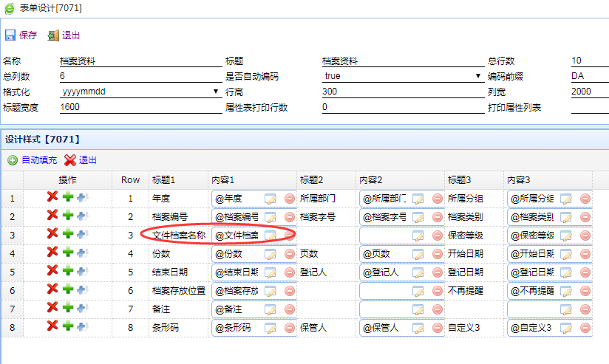Click the 自动填充 (Auto Fill) button

pos(33,159)
